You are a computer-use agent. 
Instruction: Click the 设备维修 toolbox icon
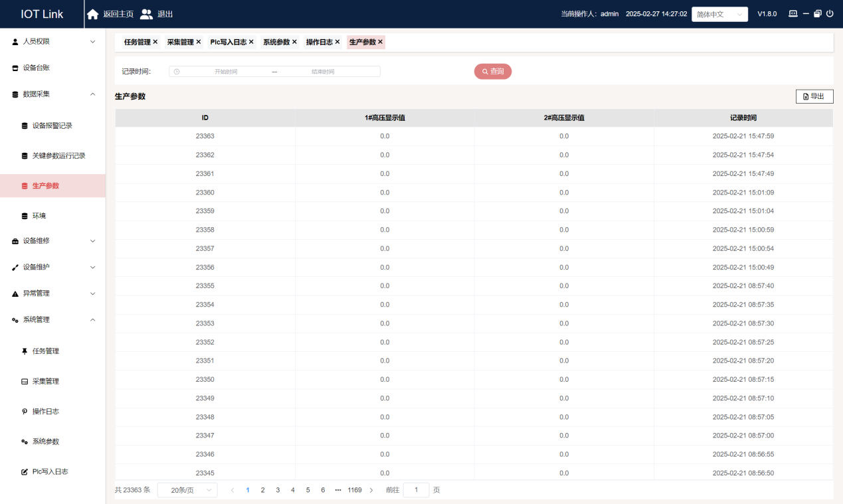click(15, 241)
